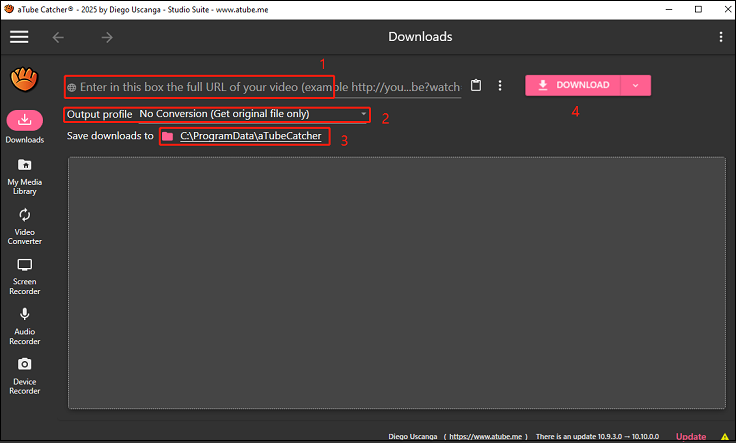The height and width of the screenshot is (443, 736).
Task: Click the aTube Catcher title bar icon
Action: tap(9, 9)
